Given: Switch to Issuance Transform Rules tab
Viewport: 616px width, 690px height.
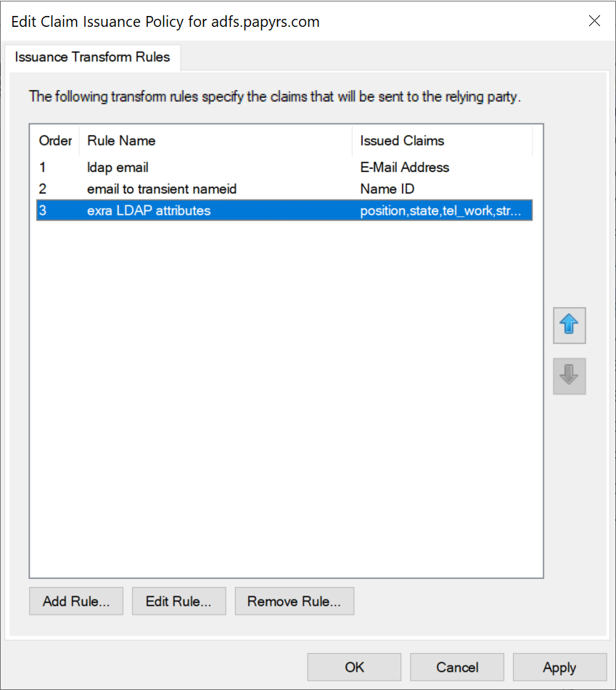Looking at the screenshot, I should pyautogui.click(x=92, y=57).
